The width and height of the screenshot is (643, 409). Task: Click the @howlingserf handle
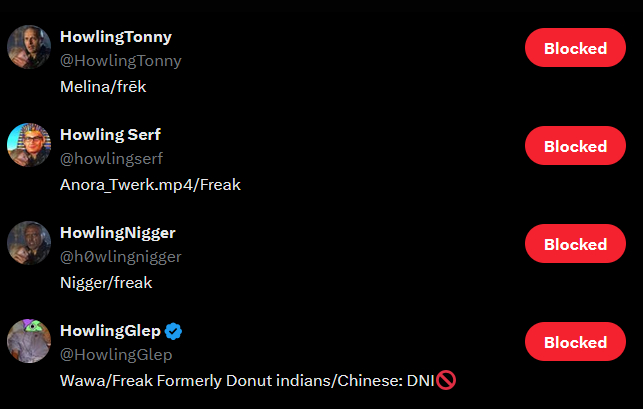tap(111, 158)
